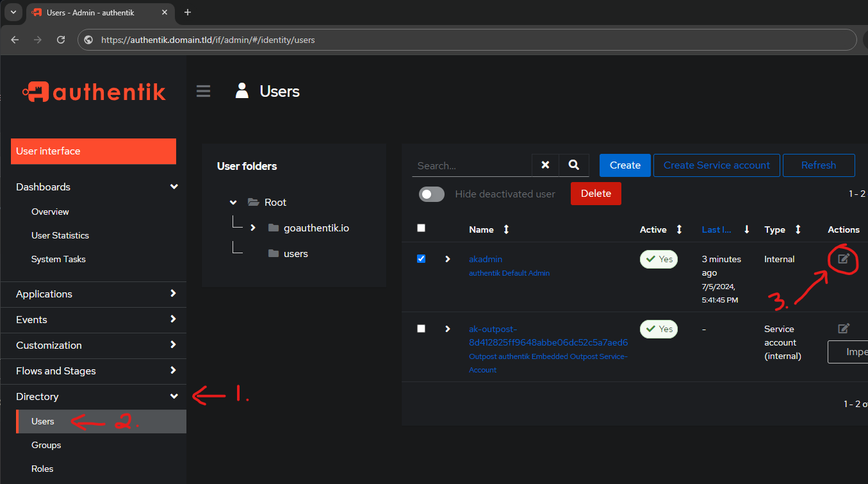Sort by Last login column arrow
The image size is (868, 484).
pyautogui.click(x=746, y=229)
